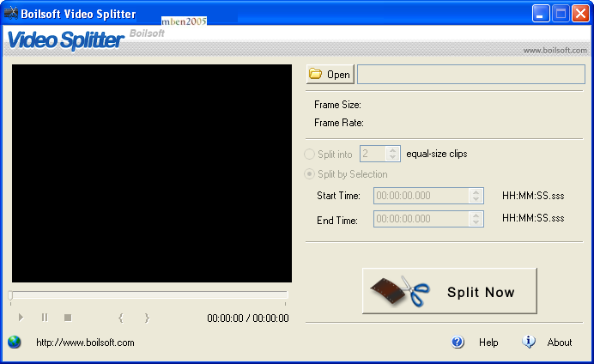Open the Help text link
Image resolution: width=594 pixels, height=364 pixels.
coord(488,343)
